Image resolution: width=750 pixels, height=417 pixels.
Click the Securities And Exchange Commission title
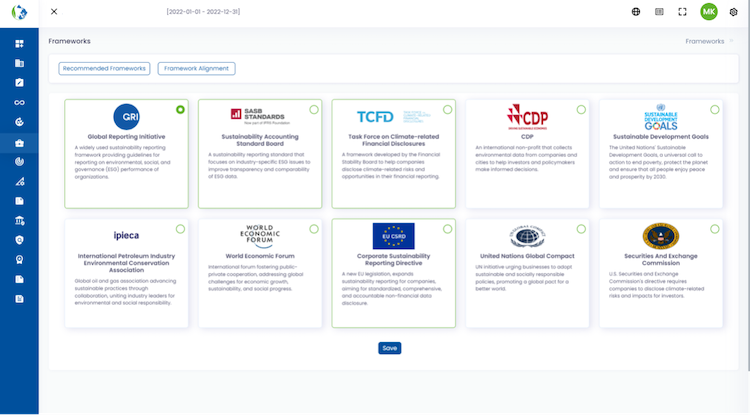tap(661, 259)
